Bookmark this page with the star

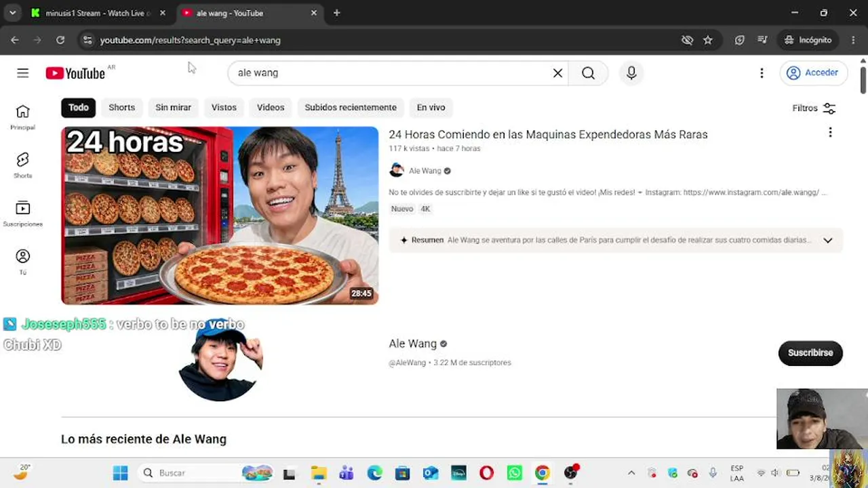pyautogui.click(x=708, y=40)
